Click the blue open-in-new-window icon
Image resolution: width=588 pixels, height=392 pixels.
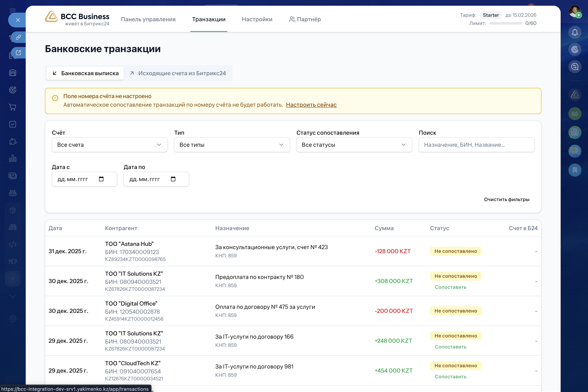tap(18, 53)
